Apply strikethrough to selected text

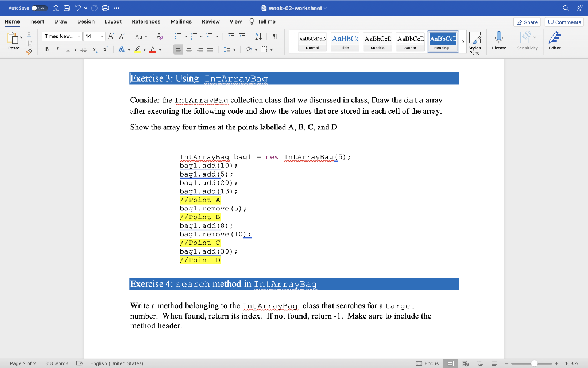(x=84, y=49)
